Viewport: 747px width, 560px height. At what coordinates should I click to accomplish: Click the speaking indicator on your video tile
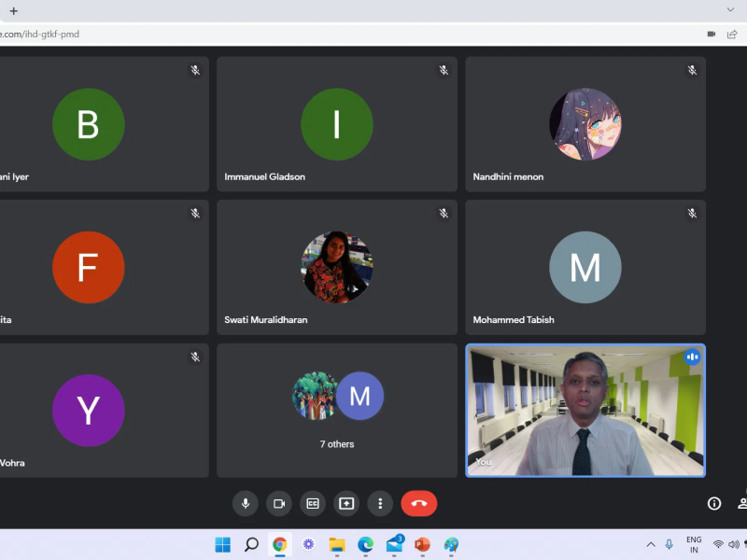click(692, 357)
